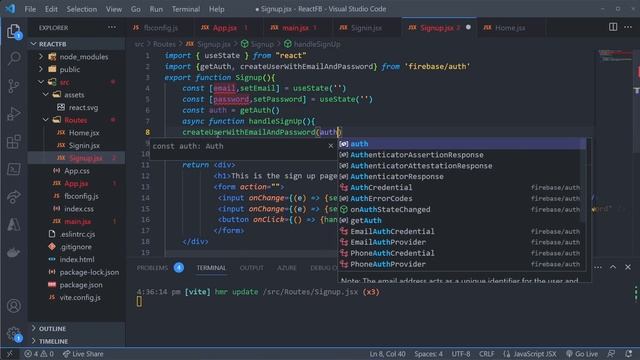This screenshot has width=640, height=360.
Task: Open the PROBLEMS panel tab
Action: [x=152, y=268]
